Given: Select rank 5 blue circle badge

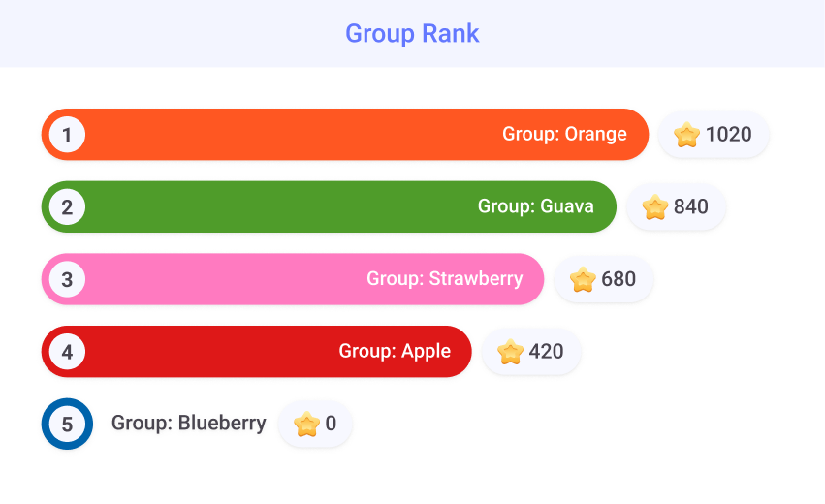Looking at the screenshot, I should coord(67,425).
